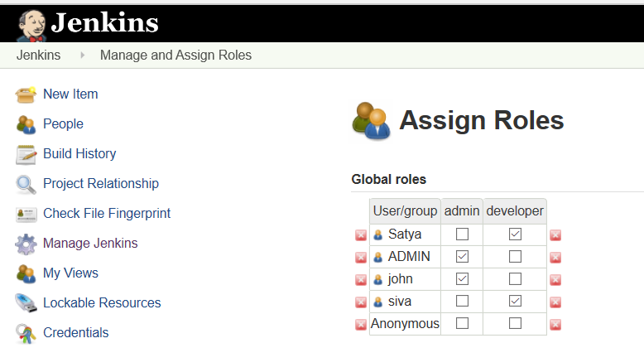Open People via its sidebar icon
The height and width of the screenshot is (348, 644).
point(26,124)
